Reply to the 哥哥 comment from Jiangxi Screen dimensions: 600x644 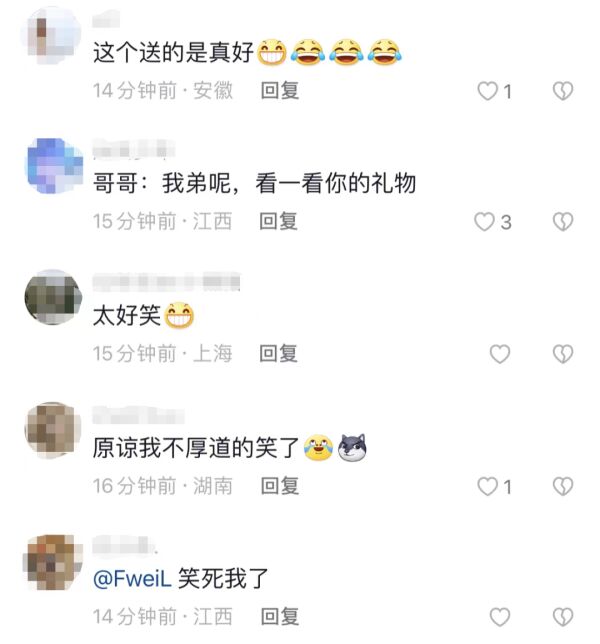pos(278,221)
